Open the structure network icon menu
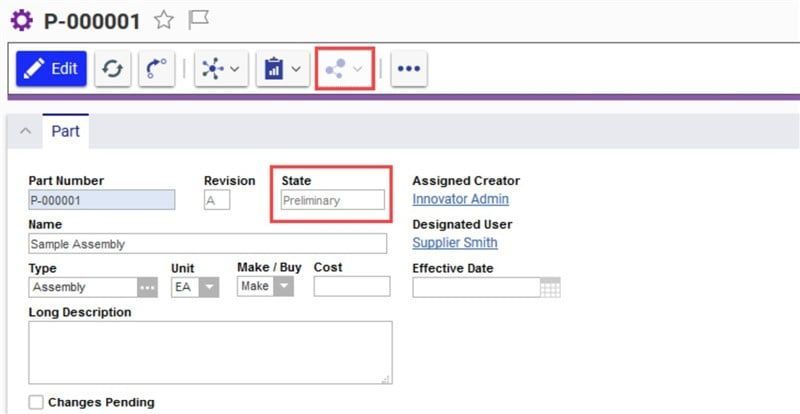The height and width of the screenshot is (414, 800). (220, 69)
